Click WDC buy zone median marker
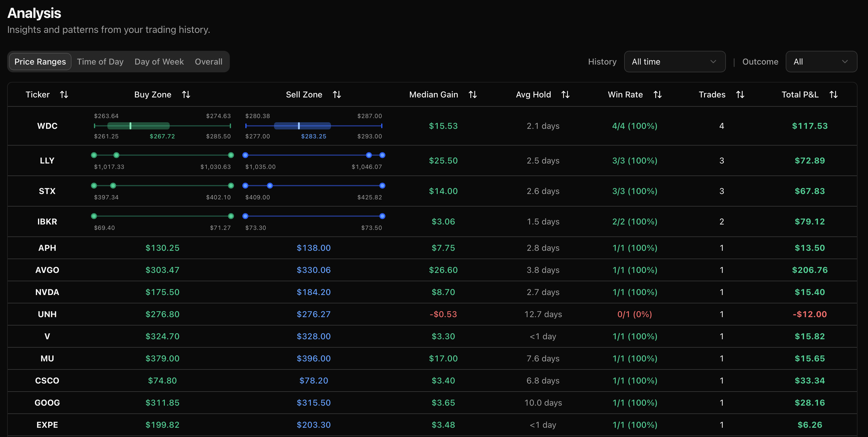Viewport: 868px width, 437px height. tap(130, 126)
